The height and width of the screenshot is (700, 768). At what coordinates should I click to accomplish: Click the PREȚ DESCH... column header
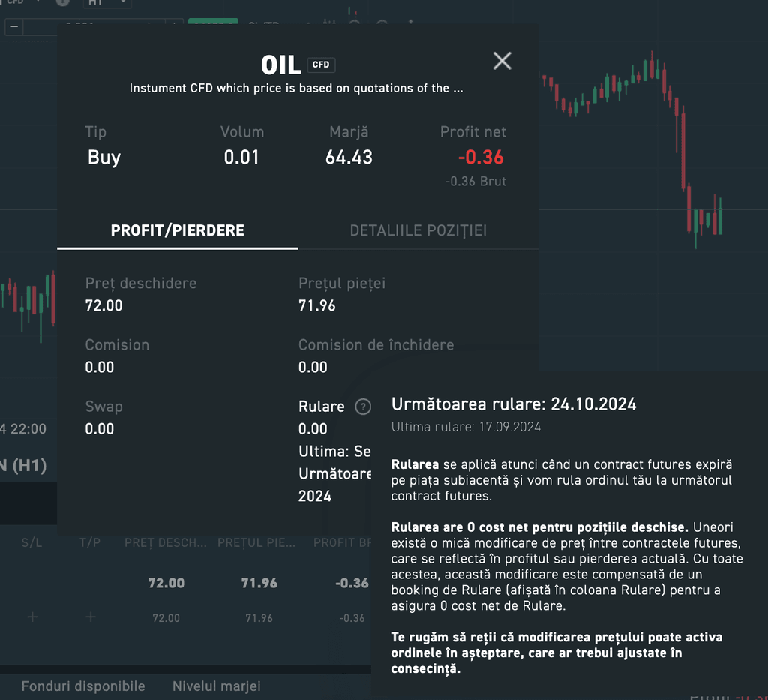coord(165,542)
